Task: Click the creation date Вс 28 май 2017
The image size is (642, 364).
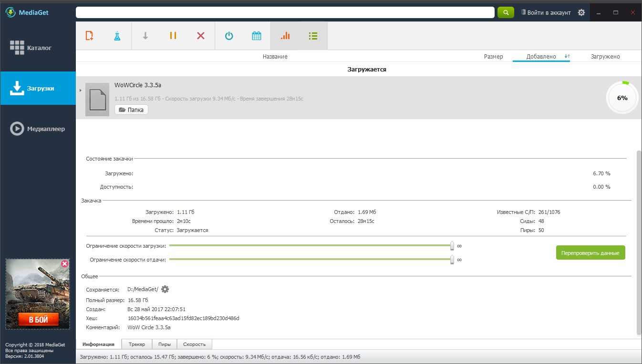Action: pos(156,309)
